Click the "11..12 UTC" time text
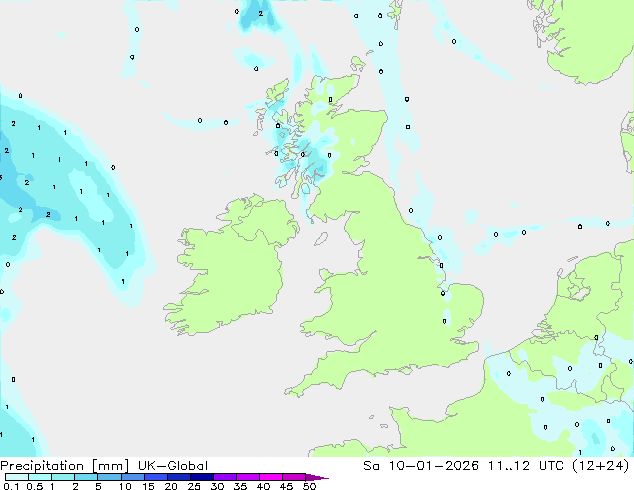 pyautogui.click(x=528, y=466)
